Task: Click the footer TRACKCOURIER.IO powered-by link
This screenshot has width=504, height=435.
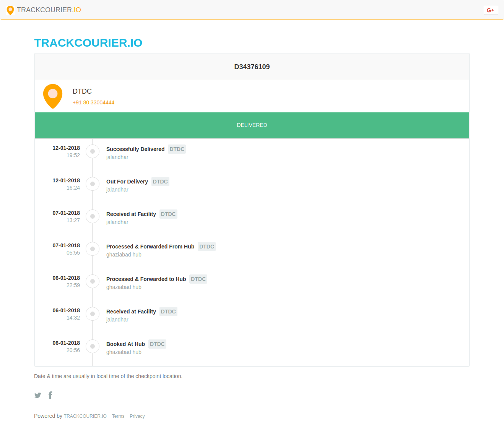Action: click(x=85, y=416)
